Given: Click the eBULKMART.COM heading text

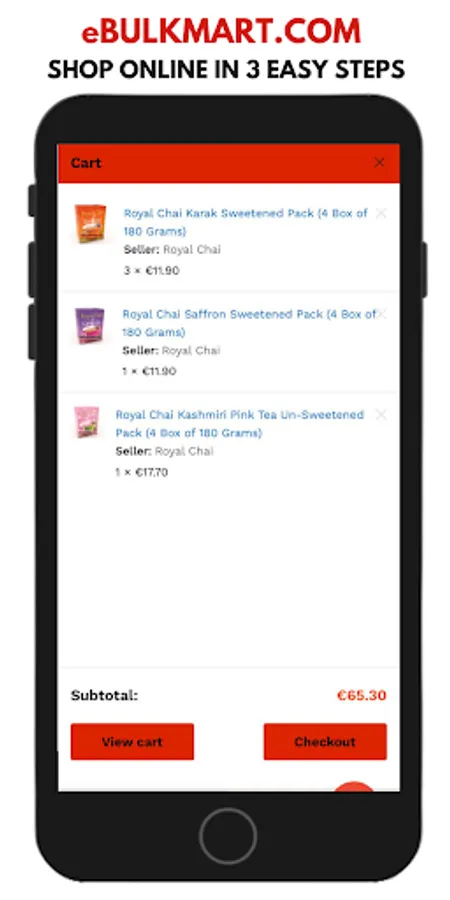Looking at the screenshot, I should click(x=221, y=32).
